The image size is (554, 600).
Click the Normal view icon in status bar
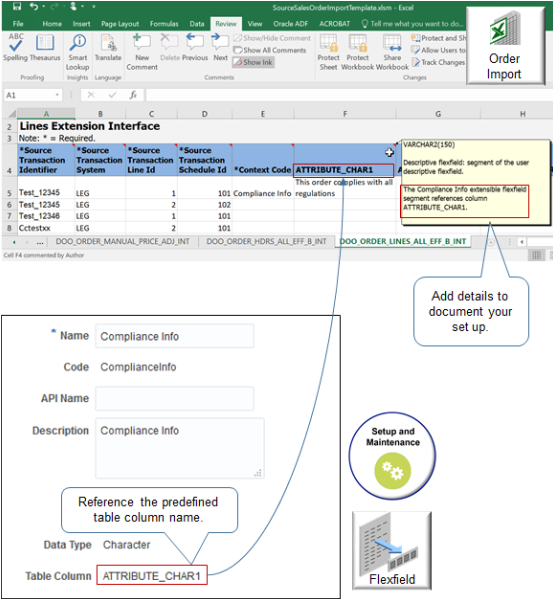pos(536,255)
